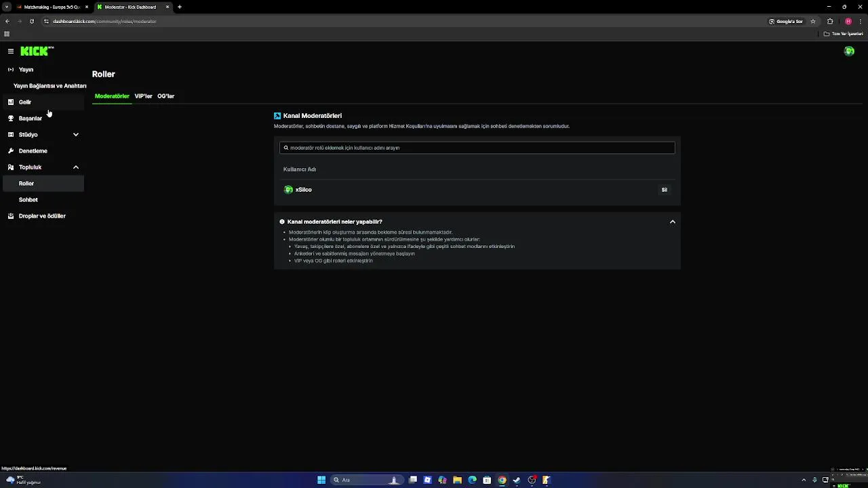Show hidden system tray icons
The width and height of the screenshot is (868, 488).
804,480
